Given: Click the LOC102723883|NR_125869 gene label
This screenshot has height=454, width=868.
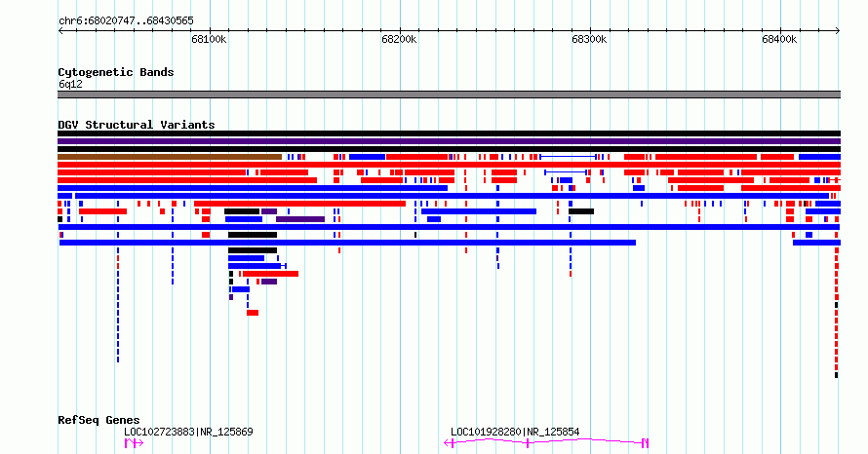Looking at the screenshot, I should click(x=188, y=432).
